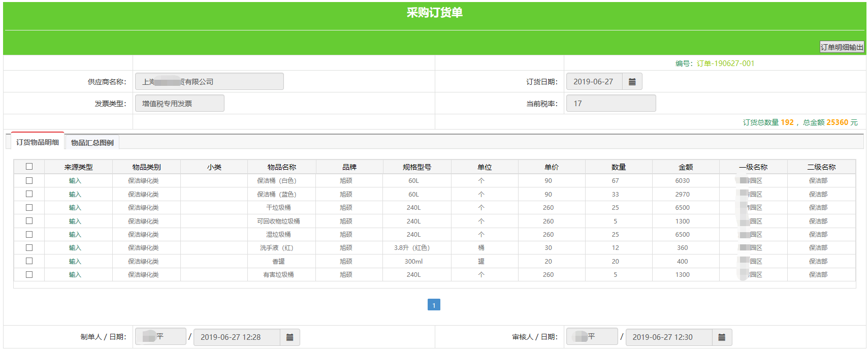Go to page 1 in pagination
The width and height of the screenshot is (868, 350).
[x=434, y=305]
